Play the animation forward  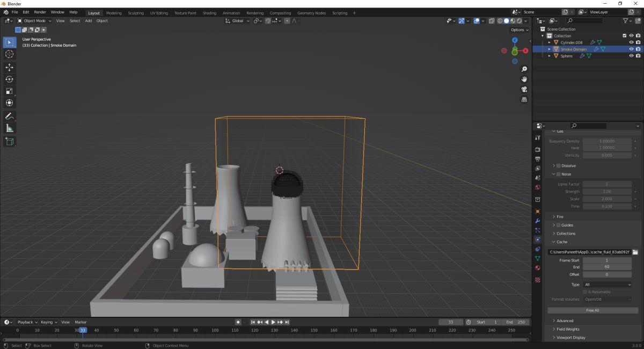(273, 322)
